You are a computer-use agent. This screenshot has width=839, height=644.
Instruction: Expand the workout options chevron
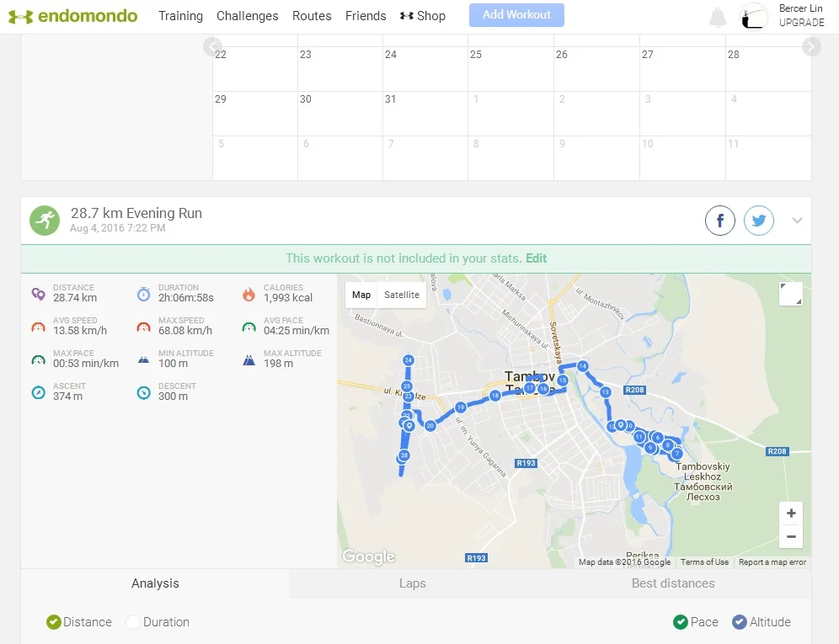[x=797, y=221]
